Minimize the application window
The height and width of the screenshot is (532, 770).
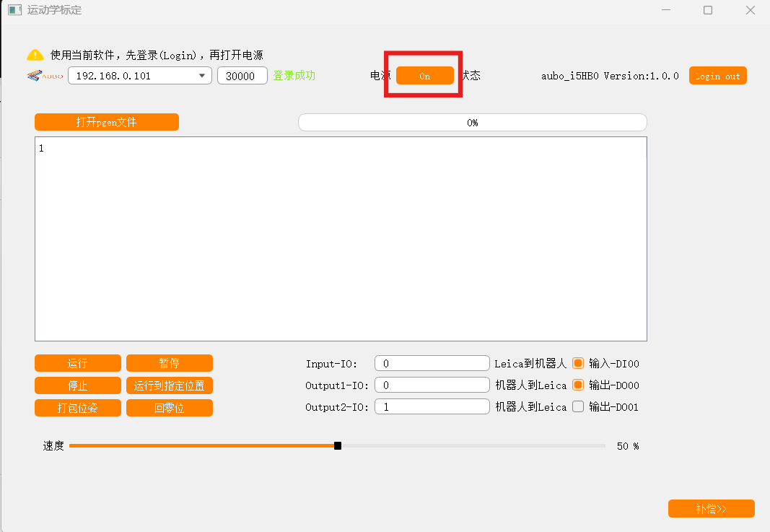coord(666,10)
